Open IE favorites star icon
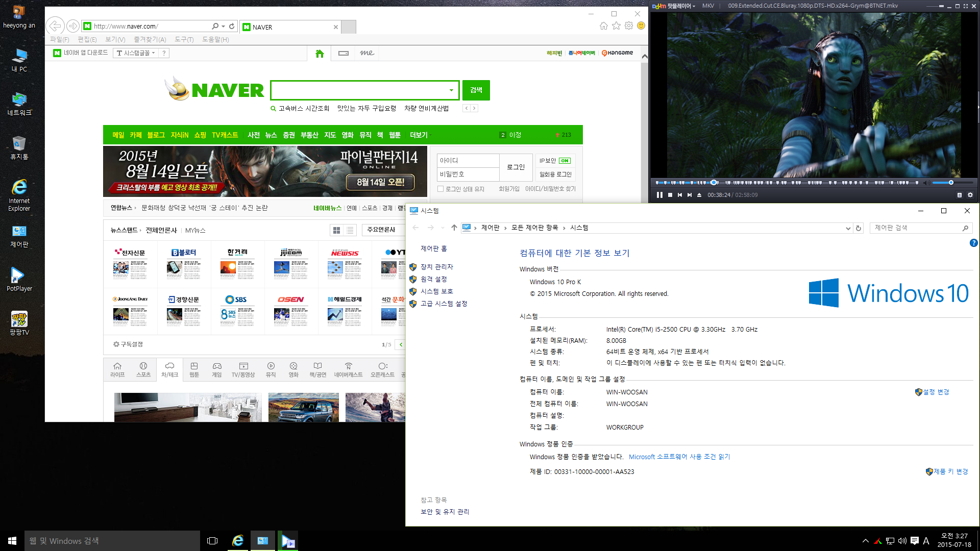Image resolution: width=980 pixels, height=551 pixels. click(x=617, y=26)
